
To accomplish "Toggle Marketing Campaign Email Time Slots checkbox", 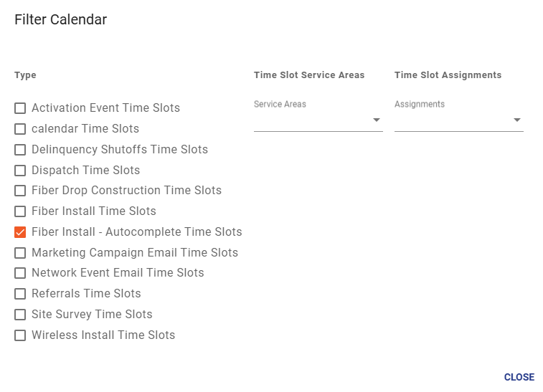I will pyautogui.click(x=20, y=252).
